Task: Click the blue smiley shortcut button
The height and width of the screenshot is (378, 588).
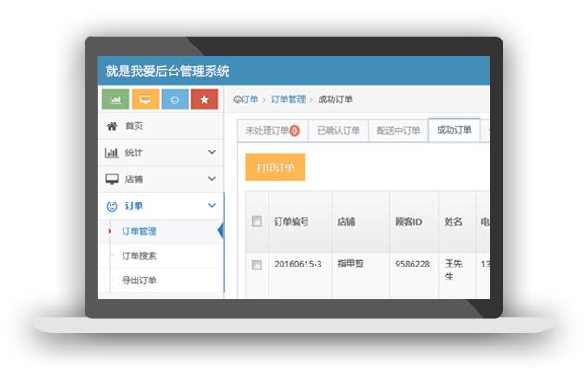Action: pyautogui.click(x=175, y=99)
